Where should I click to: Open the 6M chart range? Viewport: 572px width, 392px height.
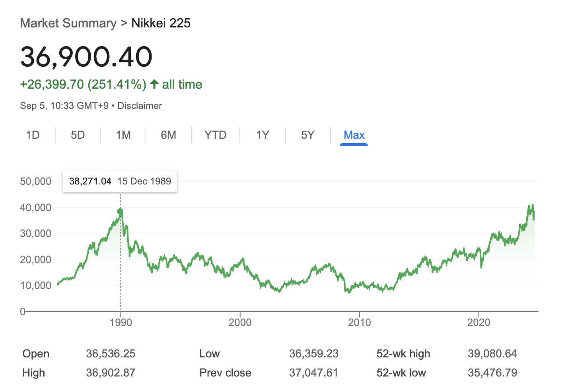click(168, 135)
